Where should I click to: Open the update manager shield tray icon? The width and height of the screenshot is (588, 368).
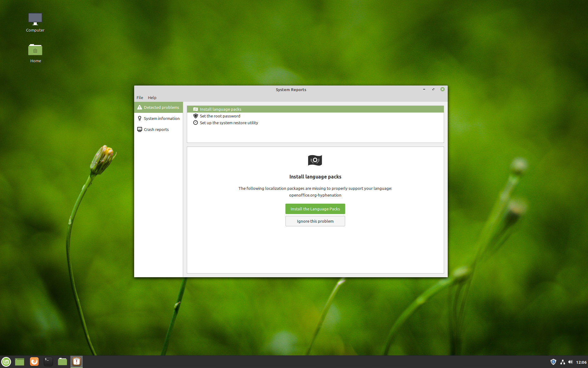pos(553,362)
